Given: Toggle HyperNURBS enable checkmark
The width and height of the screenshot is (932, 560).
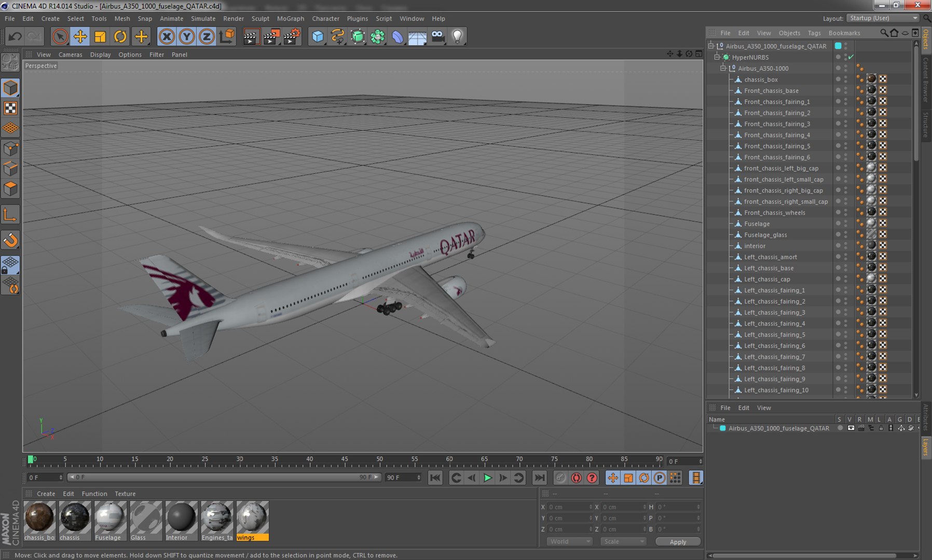Looking at the screenshot, I should tap(851, 57).
